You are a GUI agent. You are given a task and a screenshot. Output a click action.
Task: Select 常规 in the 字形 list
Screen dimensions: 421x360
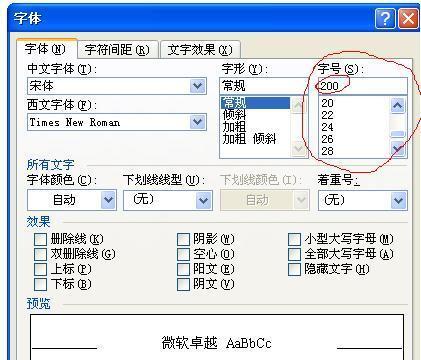[255, 103]
